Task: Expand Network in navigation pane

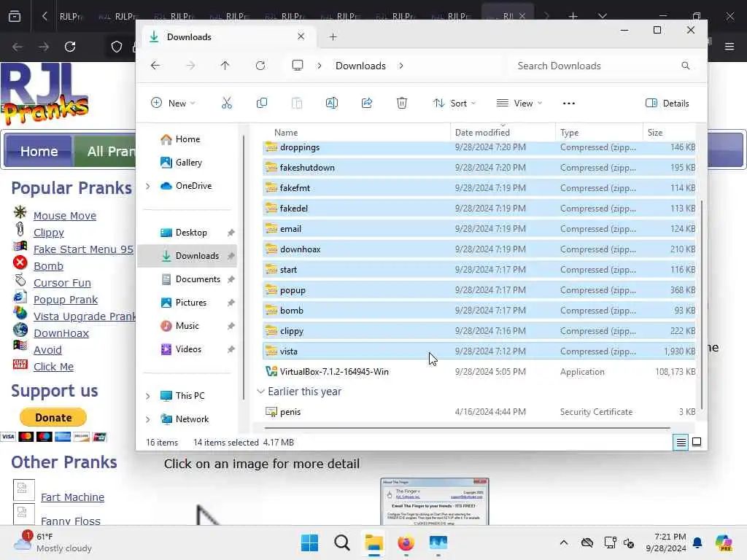Action: click(147, 419)
